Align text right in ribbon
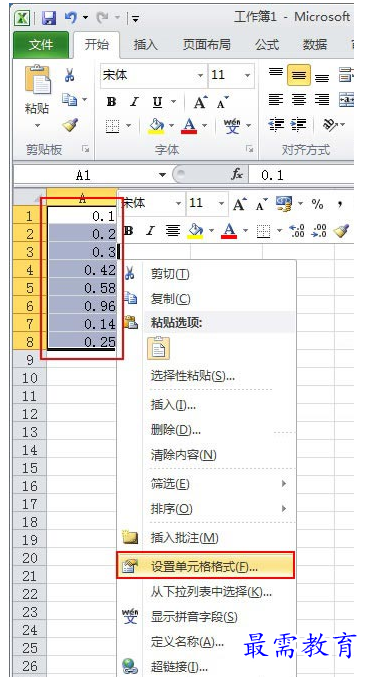 [x=322, y=100]
